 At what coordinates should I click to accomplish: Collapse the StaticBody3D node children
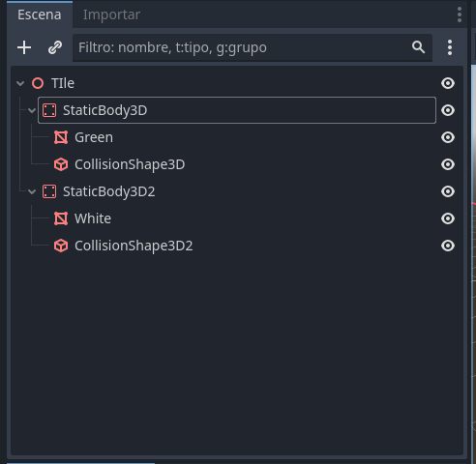coord(32,111)
